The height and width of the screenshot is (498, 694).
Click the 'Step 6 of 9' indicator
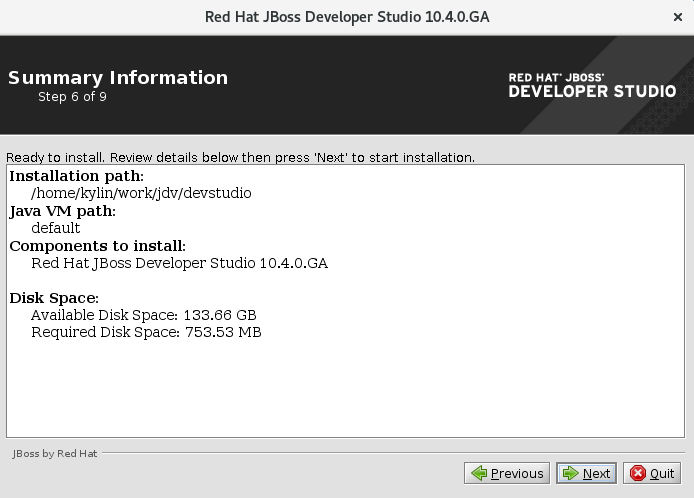coord(72,97)
